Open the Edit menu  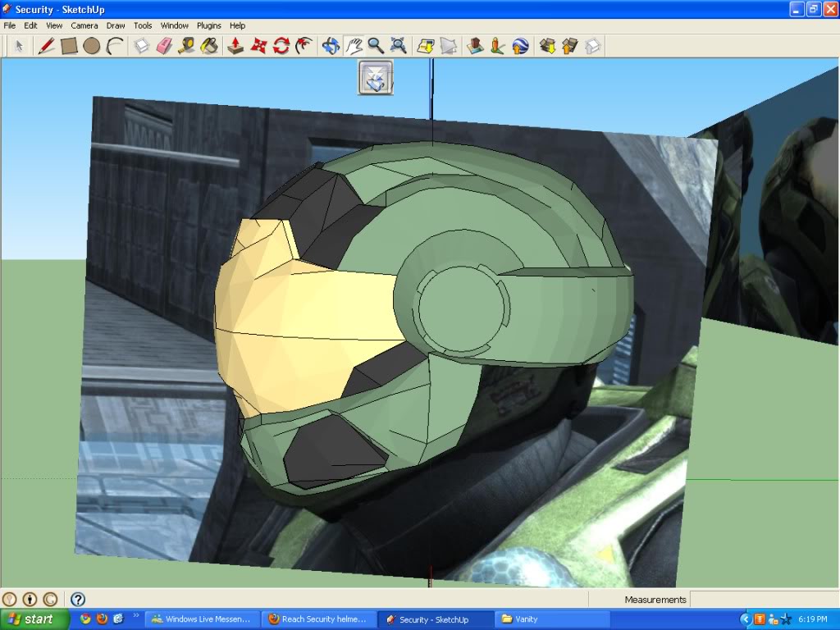(x=30, y=25)
